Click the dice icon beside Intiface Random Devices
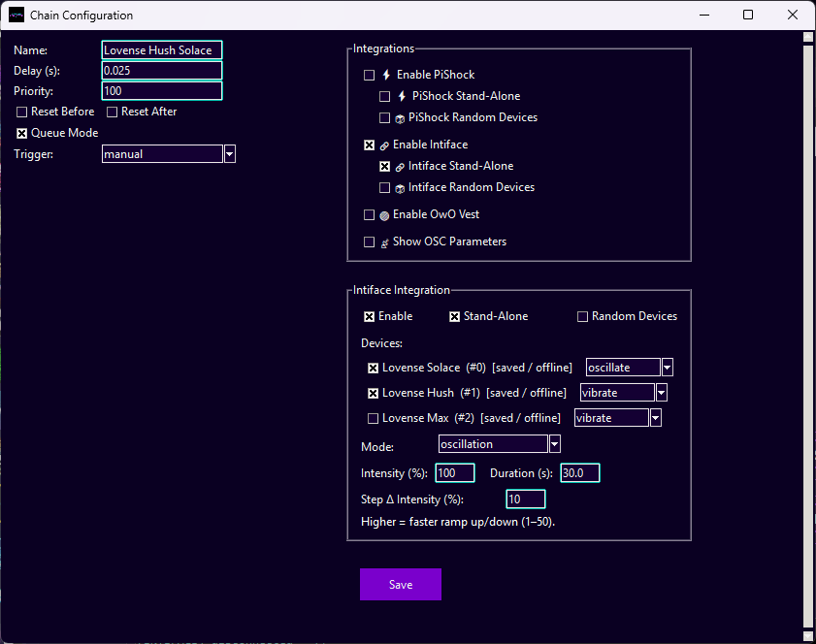Viewport: 816px width, 644px height. (400, 188)
